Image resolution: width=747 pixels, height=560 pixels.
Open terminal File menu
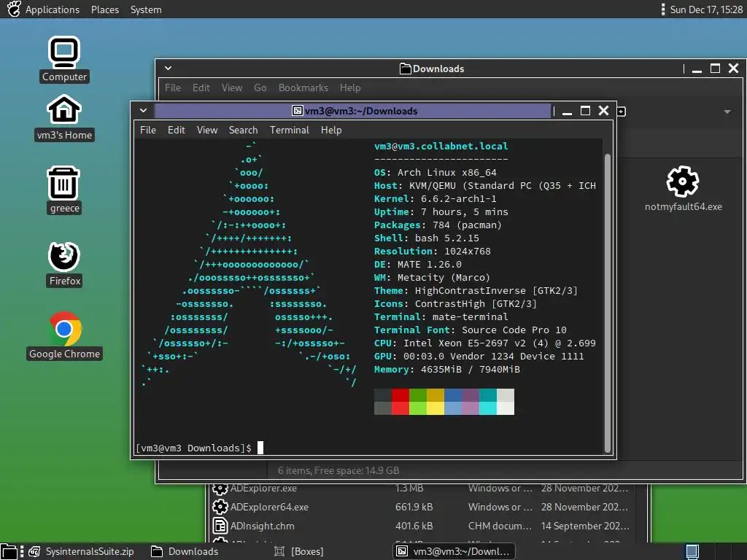click(147, 130)
